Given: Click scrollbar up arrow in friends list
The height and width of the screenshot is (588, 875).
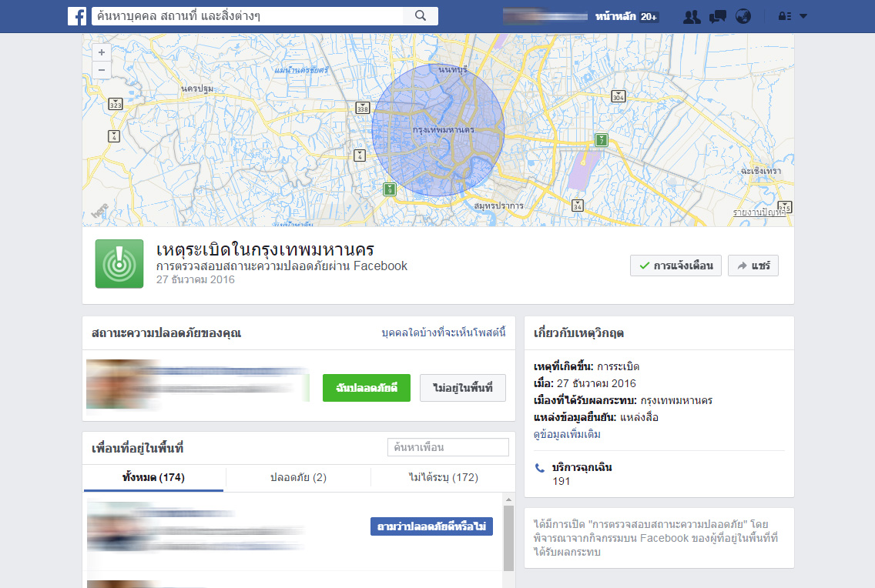Looking at the screenshot, I should 508,499.
